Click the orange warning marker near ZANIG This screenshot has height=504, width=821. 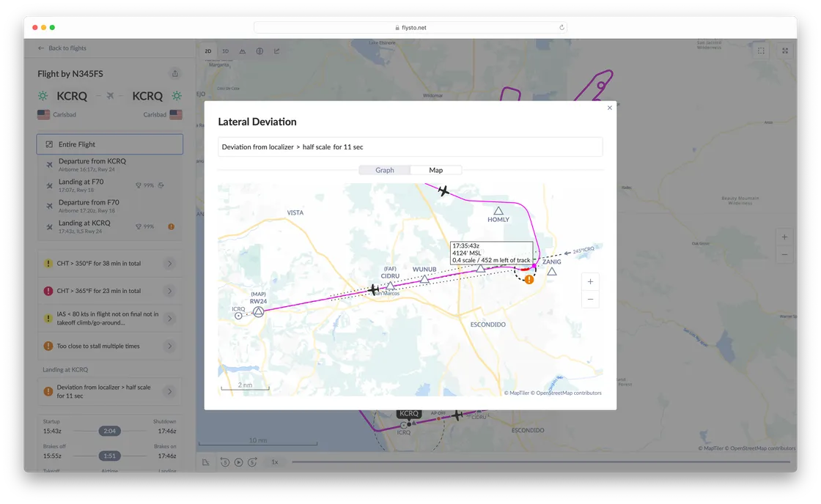(x=529, y=280)
